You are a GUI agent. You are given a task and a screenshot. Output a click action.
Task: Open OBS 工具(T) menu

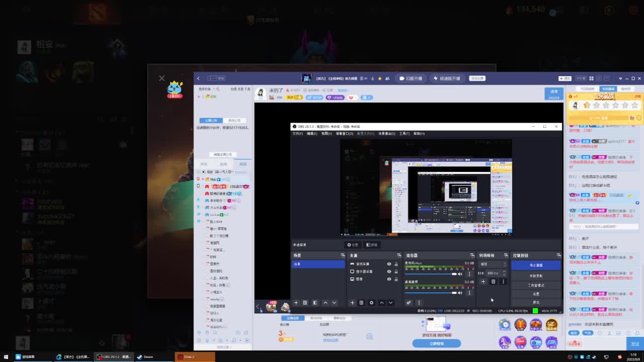click(x=405, y=134)
